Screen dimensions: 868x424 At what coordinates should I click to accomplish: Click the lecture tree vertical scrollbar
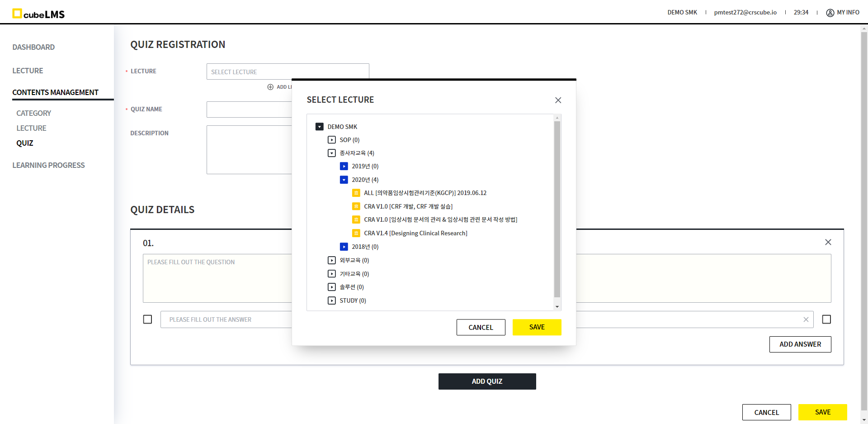(x=557, y=208)
